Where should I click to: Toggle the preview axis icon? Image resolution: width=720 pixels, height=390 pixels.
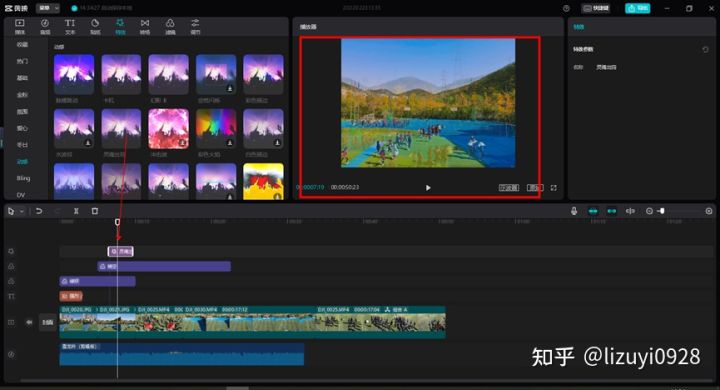click(630, 211)
